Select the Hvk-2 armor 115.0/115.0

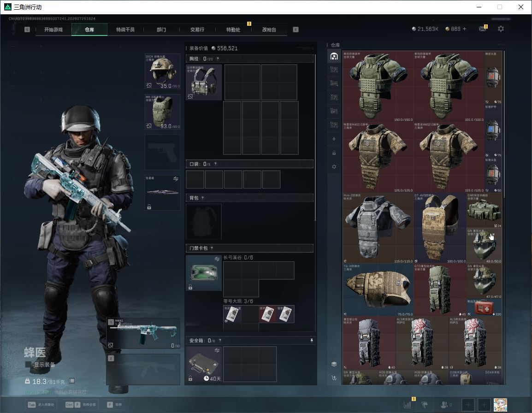(378, 228)
